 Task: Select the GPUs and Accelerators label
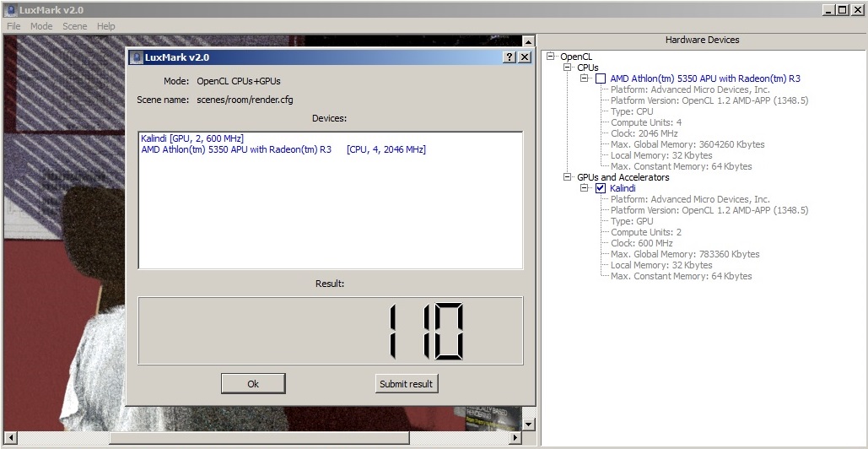pyautogui.click(x=623, y=177)
